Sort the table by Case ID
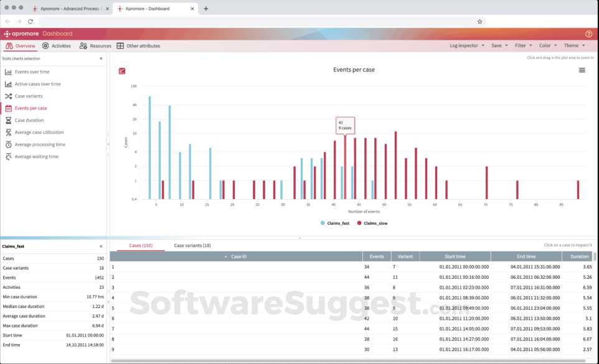This screenshot has width=599, height=364. coord(241,256)
